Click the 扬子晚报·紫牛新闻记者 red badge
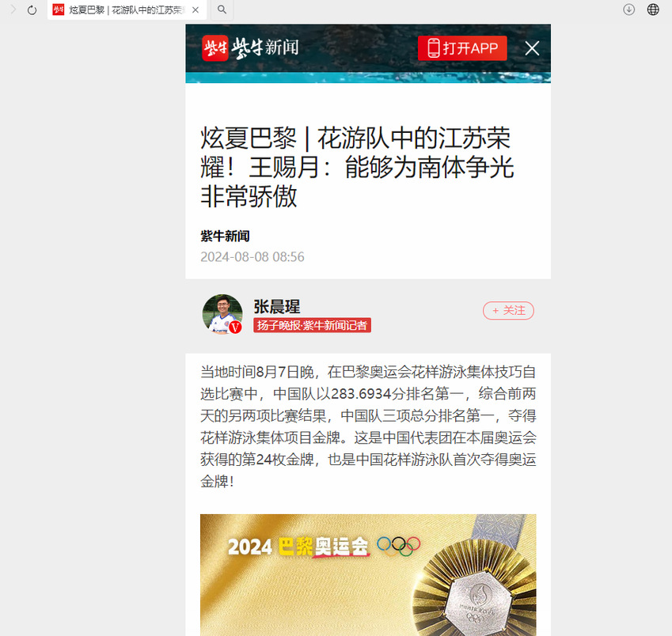The height and width of the screenshot is (636, 672). click(312, 325)
